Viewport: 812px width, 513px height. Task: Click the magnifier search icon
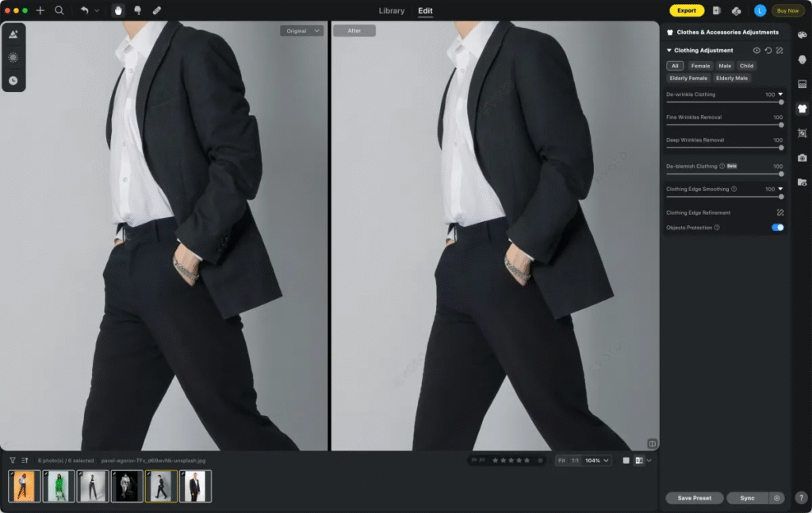point(59,10)
